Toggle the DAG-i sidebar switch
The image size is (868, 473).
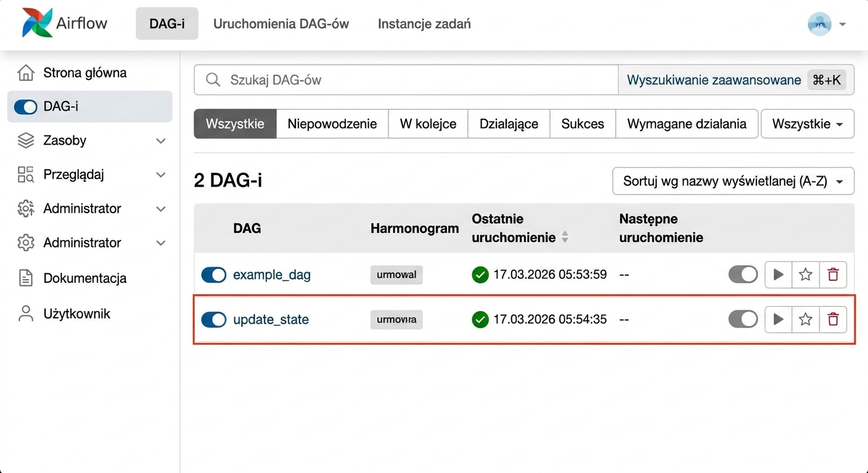coord(26,107)
